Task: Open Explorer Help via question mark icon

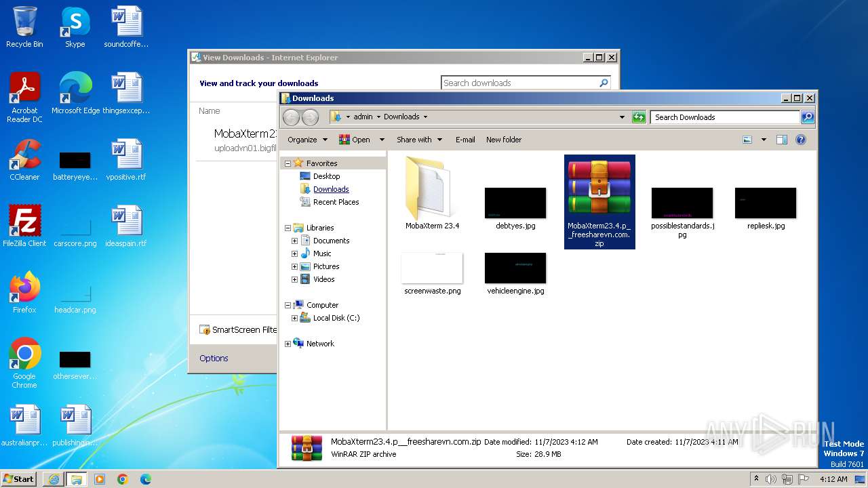Action: 800,140
